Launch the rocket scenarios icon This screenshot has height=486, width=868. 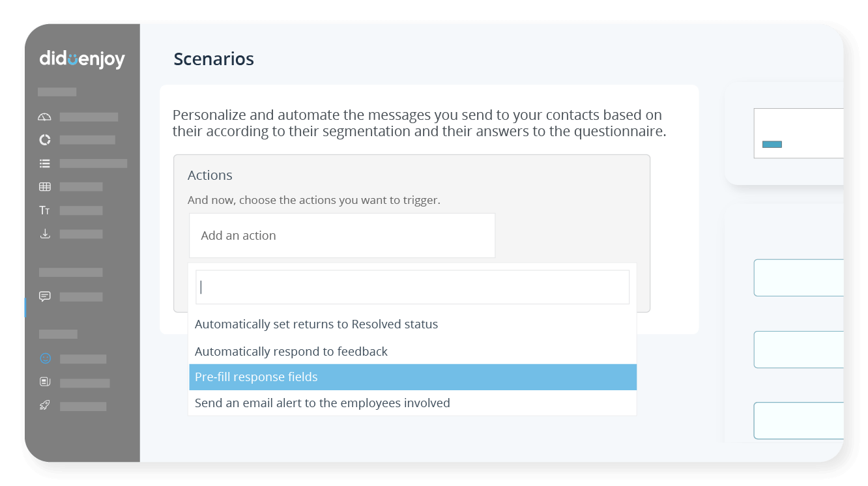[x=44, y=406]
